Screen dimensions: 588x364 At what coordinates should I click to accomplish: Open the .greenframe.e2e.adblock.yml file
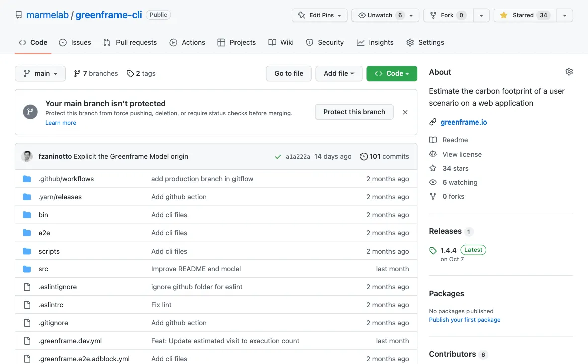[x=84, y=359]
